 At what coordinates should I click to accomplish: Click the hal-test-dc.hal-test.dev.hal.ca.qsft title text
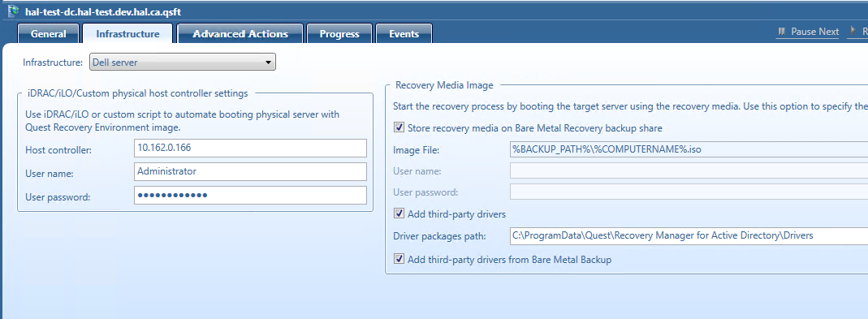(103, 11)
